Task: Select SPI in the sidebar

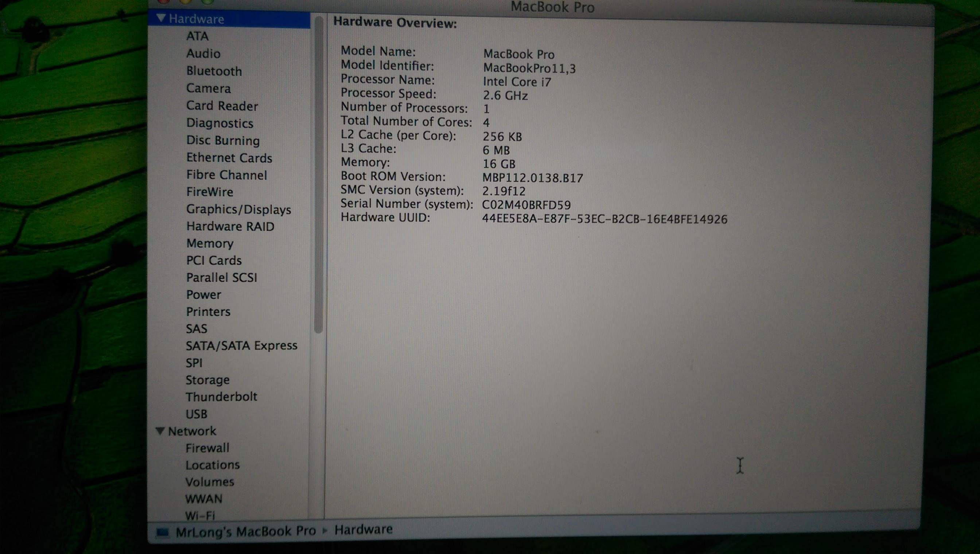Action: (x=194, y=363)
